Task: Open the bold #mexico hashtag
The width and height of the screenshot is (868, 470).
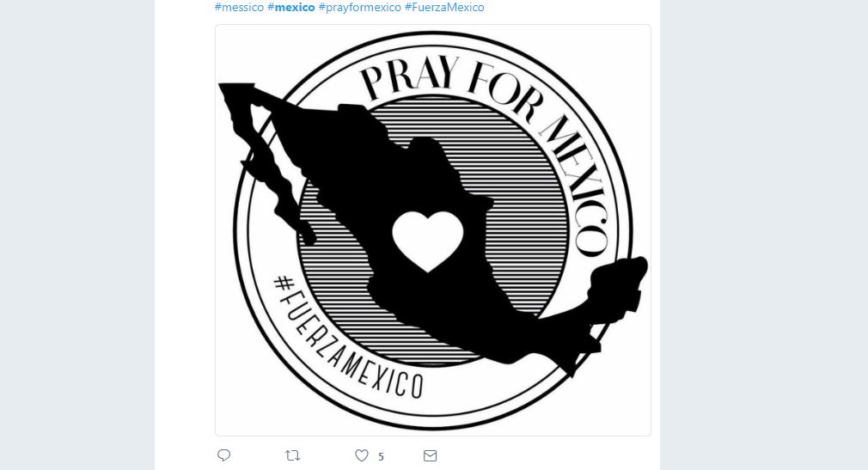Action: tap(291, 7)
